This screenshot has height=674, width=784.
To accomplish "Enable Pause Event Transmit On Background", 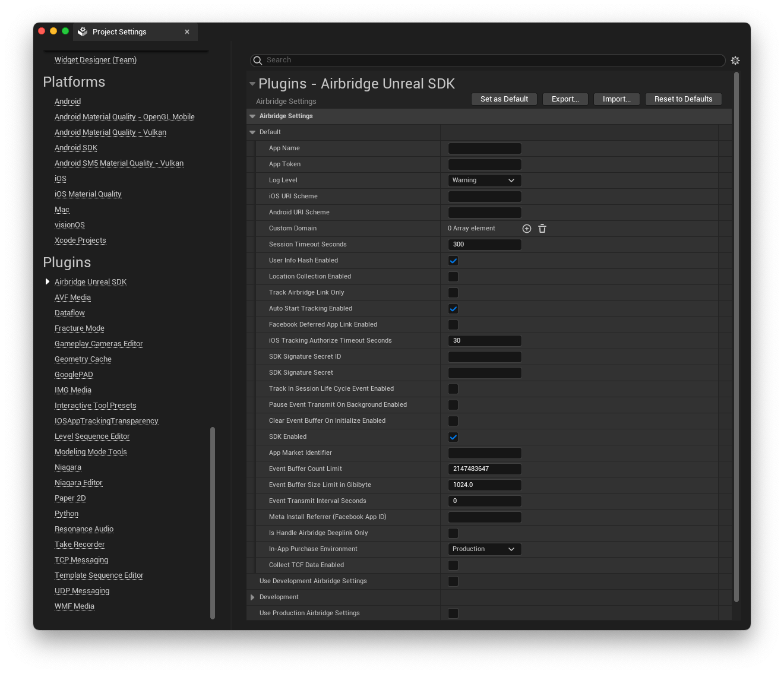I will coord(453,405).
